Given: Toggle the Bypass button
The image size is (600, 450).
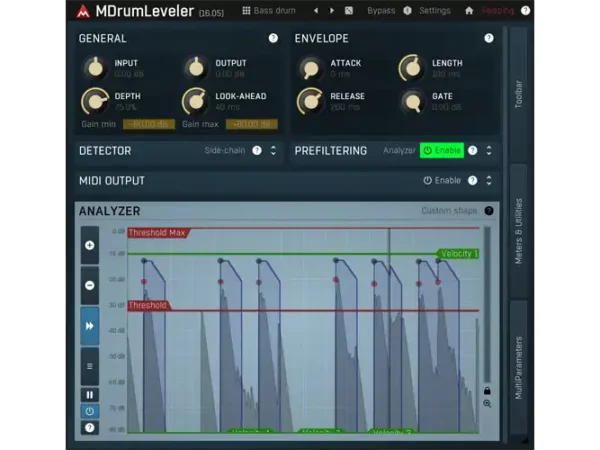Looking at the screenshot, I should click(381, 11).
